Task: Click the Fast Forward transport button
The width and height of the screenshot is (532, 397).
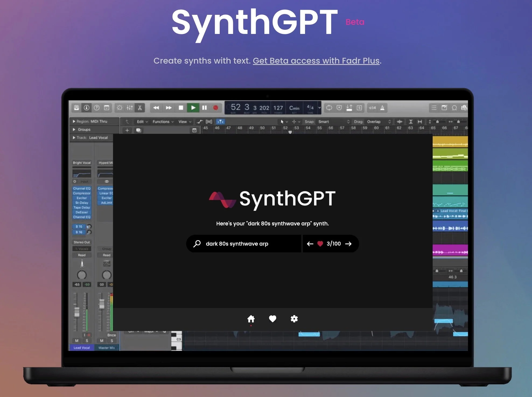Action: (x=169, y=108)
